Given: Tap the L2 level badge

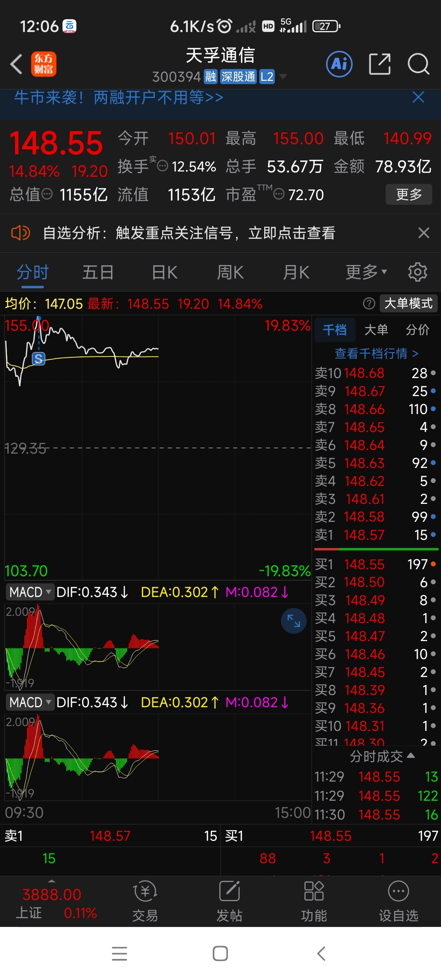Looking at the screenshot, I should pyautogui.click(x=267, y=76).
